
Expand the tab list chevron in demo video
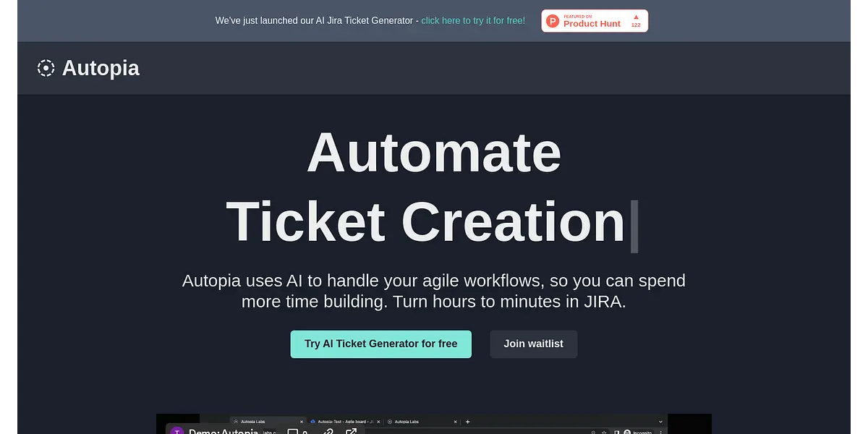coord(660,422)
